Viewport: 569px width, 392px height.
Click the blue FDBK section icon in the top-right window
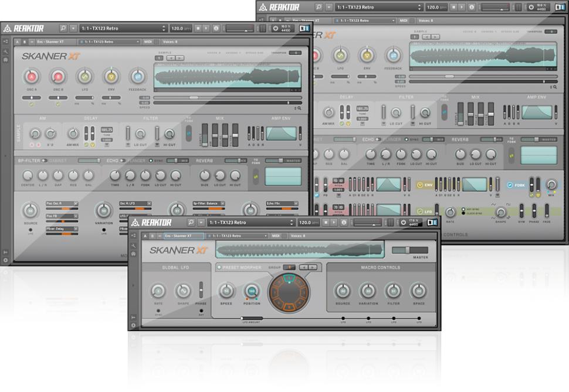[x=510, y=185]
